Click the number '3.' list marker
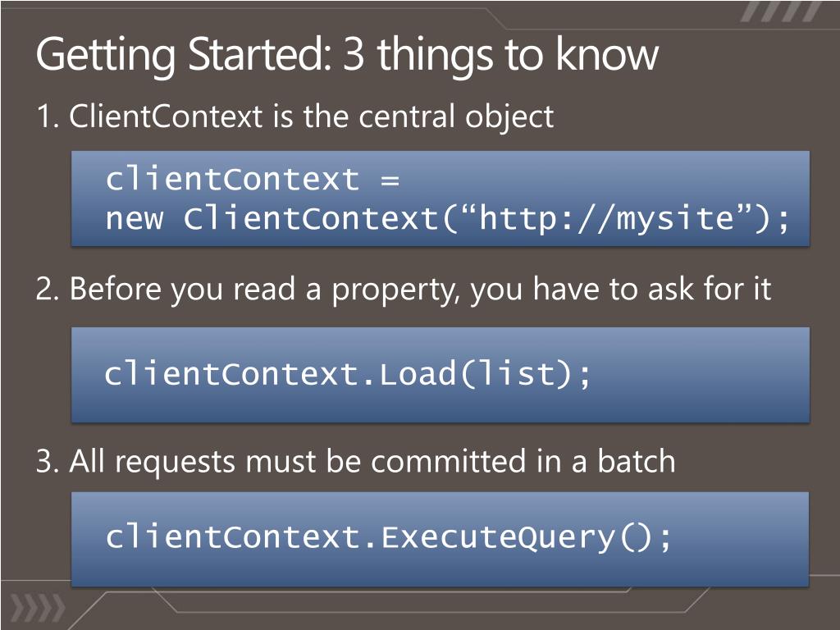Screen dimensions: 840x630 click(47, 461)
